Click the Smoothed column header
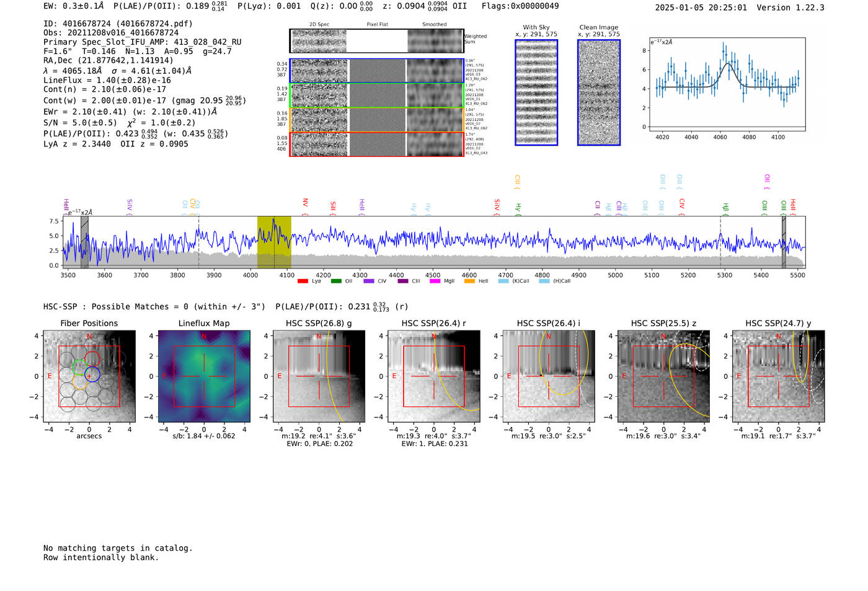Image resolution: width=868 pixels, height=591 pixels. (x=434, y=25)
